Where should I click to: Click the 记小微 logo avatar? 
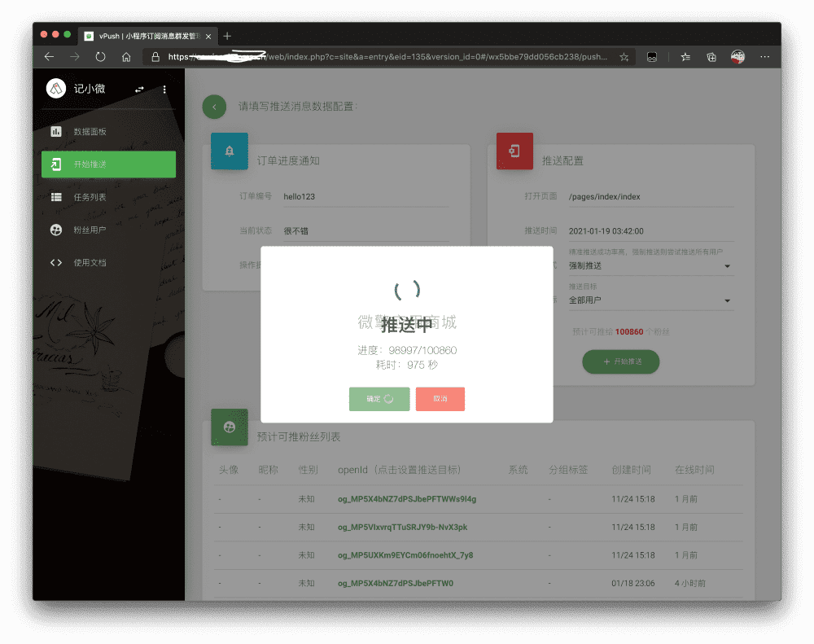(x=56, y=88)
